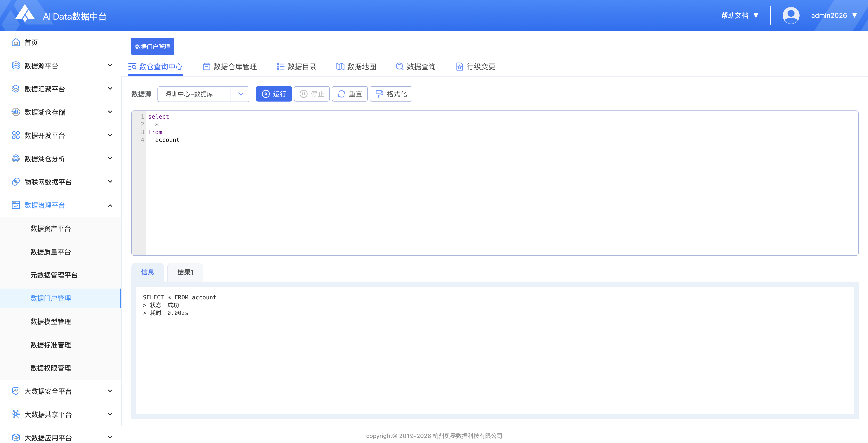The width and height of the screenshot is (868, 443).
Task: Expand the 数据湖仓存储 menu chevron
Action: point(110,112)
